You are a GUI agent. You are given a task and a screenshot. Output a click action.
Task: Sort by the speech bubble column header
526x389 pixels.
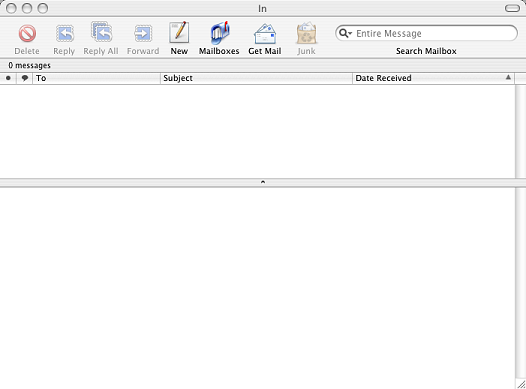pos(24,78)
